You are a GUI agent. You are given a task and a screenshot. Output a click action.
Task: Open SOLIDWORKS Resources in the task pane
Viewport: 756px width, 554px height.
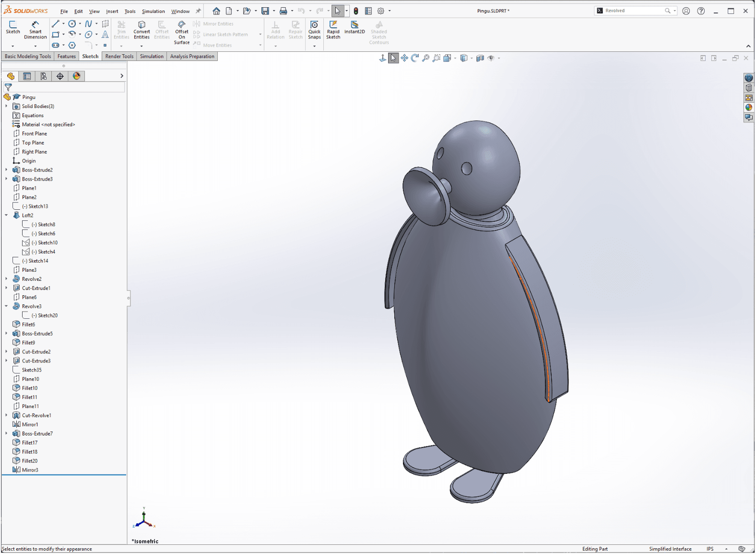click(749, 78)
